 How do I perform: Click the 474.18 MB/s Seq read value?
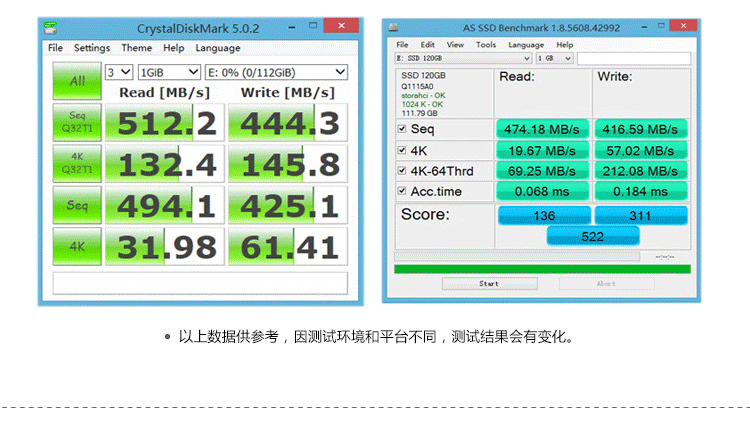542,130
